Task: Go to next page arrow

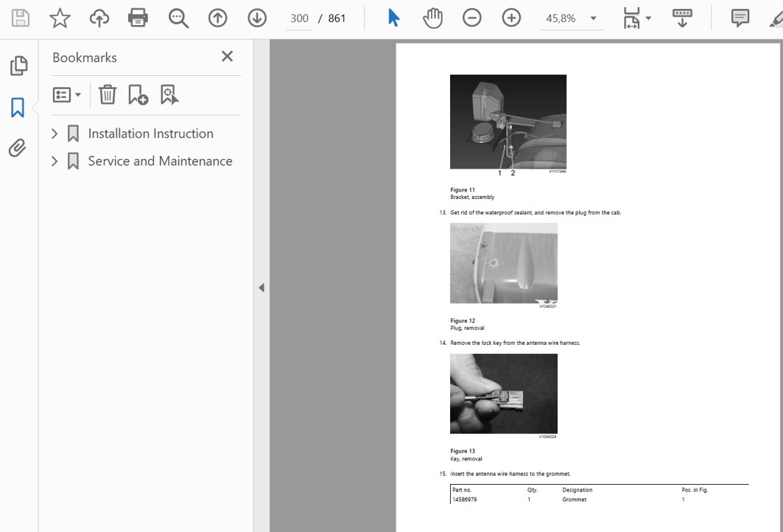Action: (x=257, y=18)
